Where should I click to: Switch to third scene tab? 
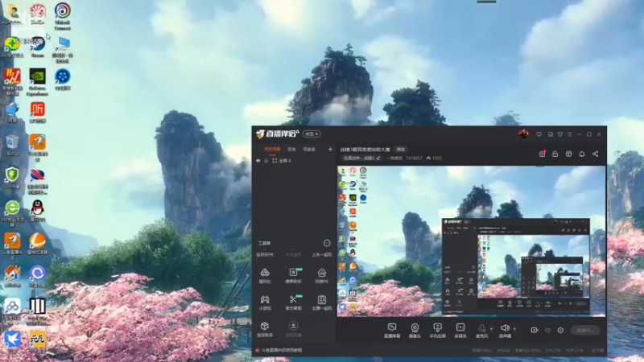point(309,149)
